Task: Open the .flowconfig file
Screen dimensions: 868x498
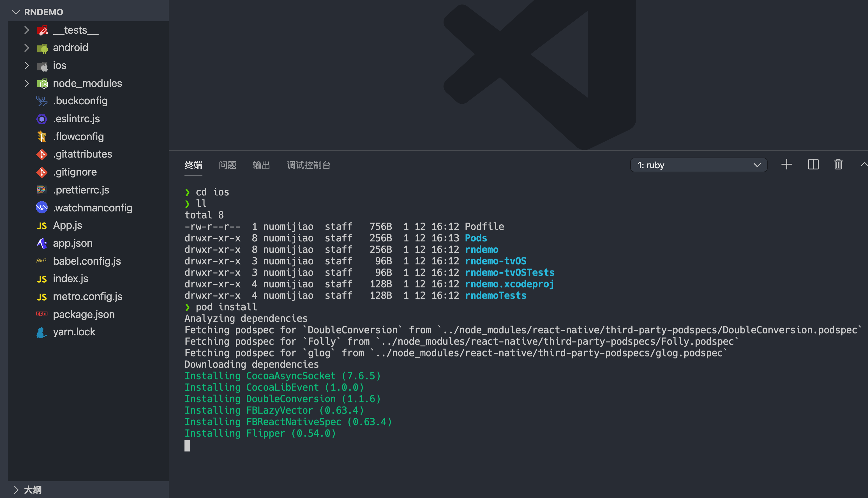Action: point(78,137)
